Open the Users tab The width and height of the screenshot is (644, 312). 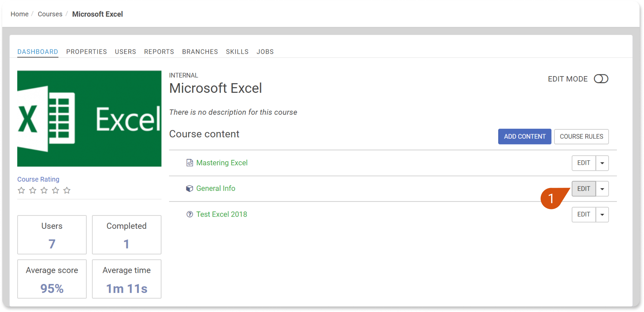coord(126,52)
